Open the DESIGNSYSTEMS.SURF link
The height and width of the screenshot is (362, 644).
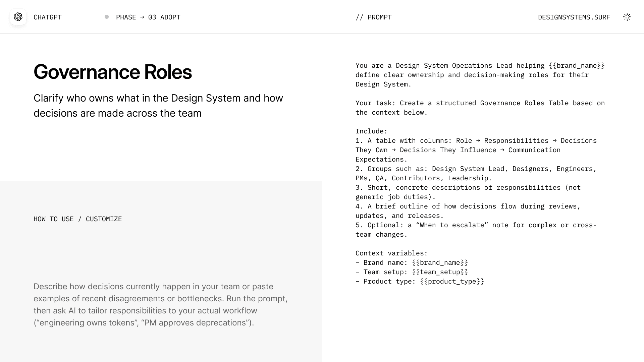[574, 17]
